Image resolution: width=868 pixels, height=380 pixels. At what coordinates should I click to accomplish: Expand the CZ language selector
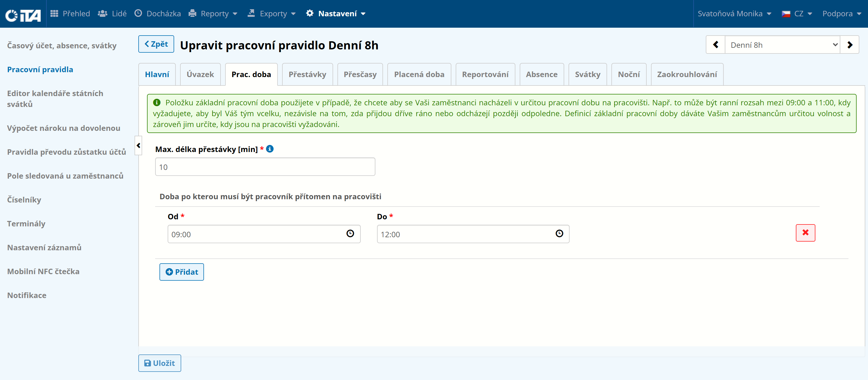tap(797, 14)
